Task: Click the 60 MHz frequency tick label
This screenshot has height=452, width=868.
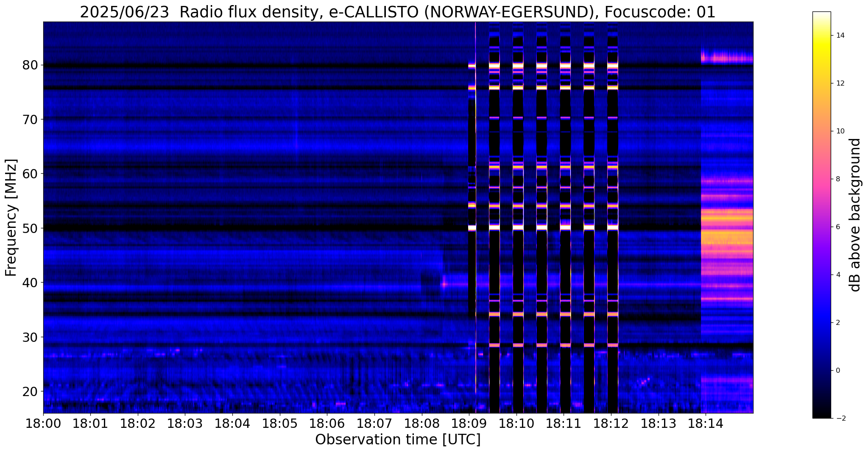Action: (x=30, y=174)
